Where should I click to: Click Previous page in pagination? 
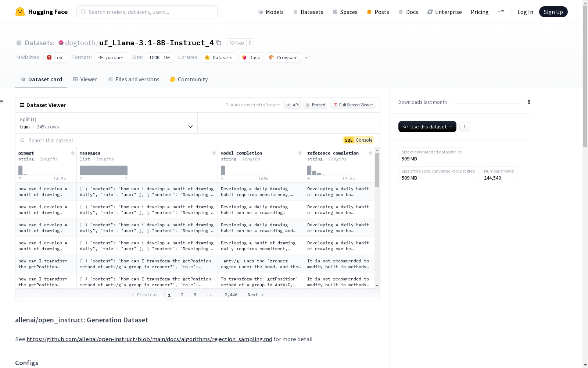pyautogui.click(x=144, y=295)
